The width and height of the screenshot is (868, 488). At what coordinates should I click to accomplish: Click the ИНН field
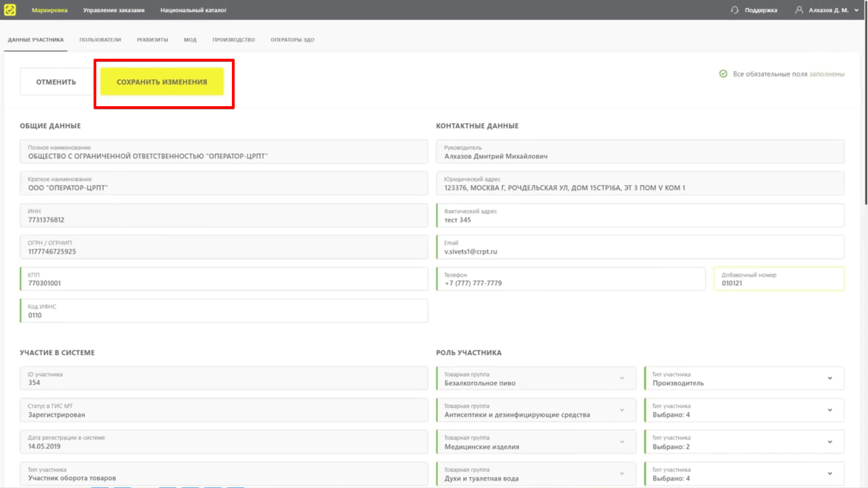tap(224, 216)
